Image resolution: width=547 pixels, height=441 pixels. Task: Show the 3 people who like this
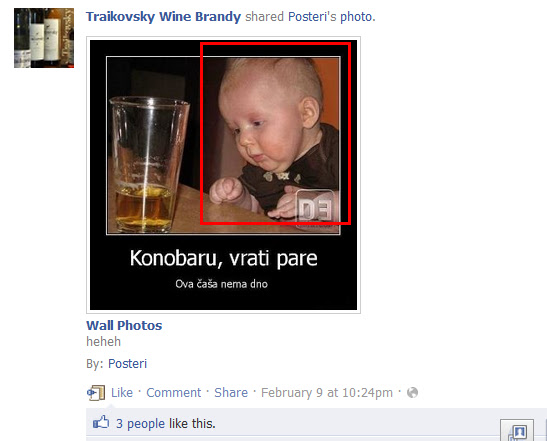(140, 423)
